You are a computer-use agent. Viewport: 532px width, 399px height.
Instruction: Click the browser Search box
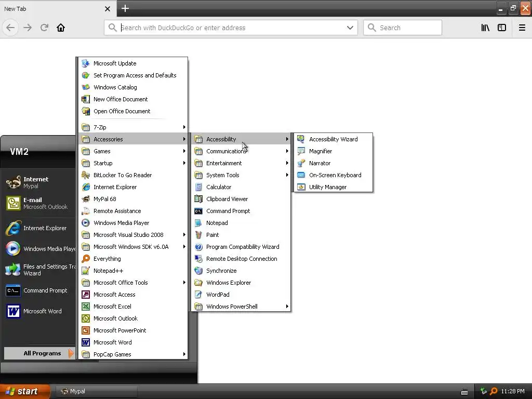click(403, 28)
